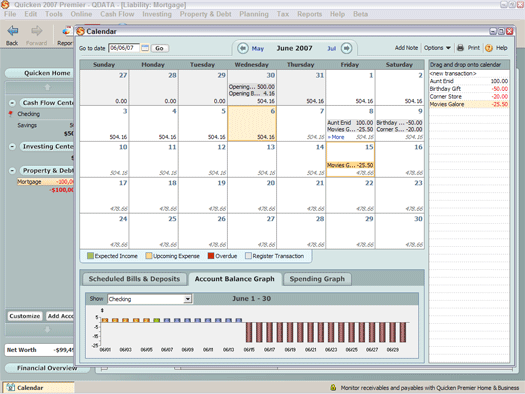Go to next month Jul arrow
Image resolution: width=525 pixels, height=394 pixels.
click(x=347, y=48)
